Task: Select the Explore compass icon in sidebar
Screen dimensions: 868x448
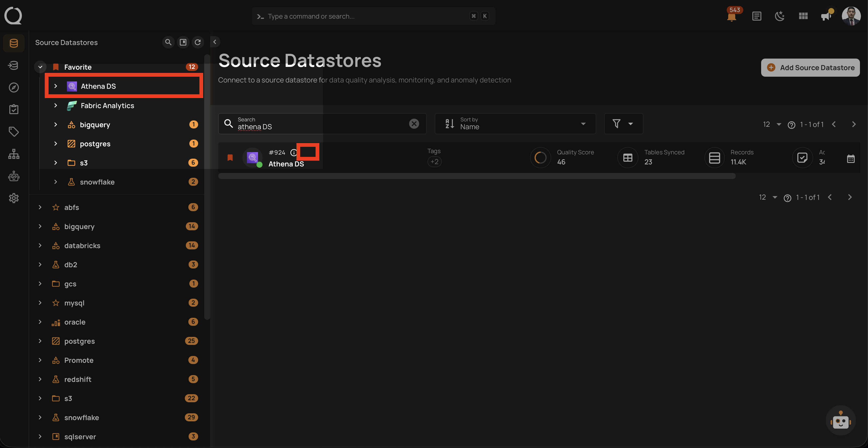Action: (x=14, y=87)
